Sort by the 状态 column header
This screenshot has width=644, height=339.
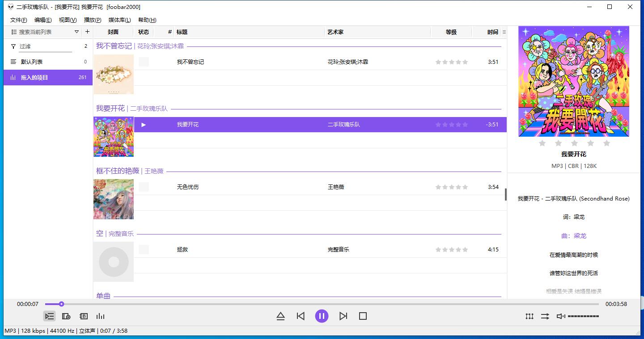click(144, 32)
